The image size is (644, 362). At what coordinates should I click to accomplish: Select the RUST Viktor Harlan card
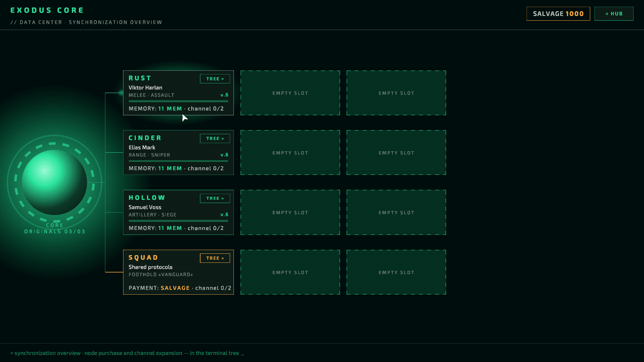click(x=178, y=93)
